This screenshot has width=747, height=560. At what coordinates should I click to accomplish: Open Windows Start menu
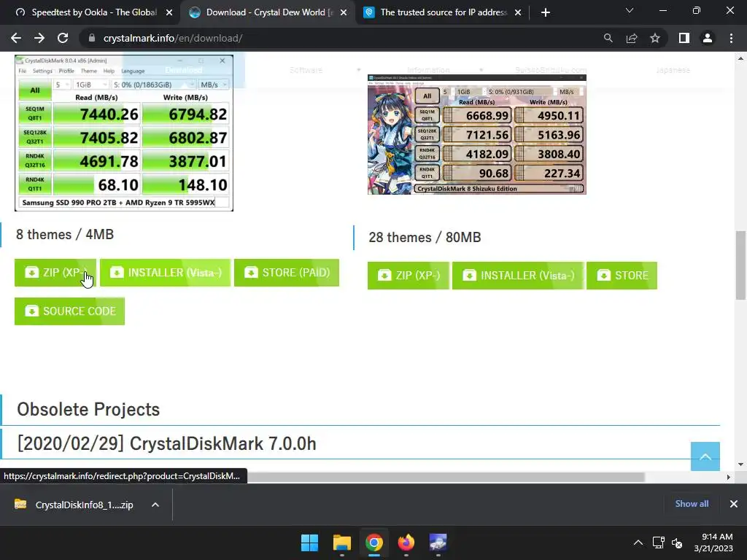pos(309,542)
